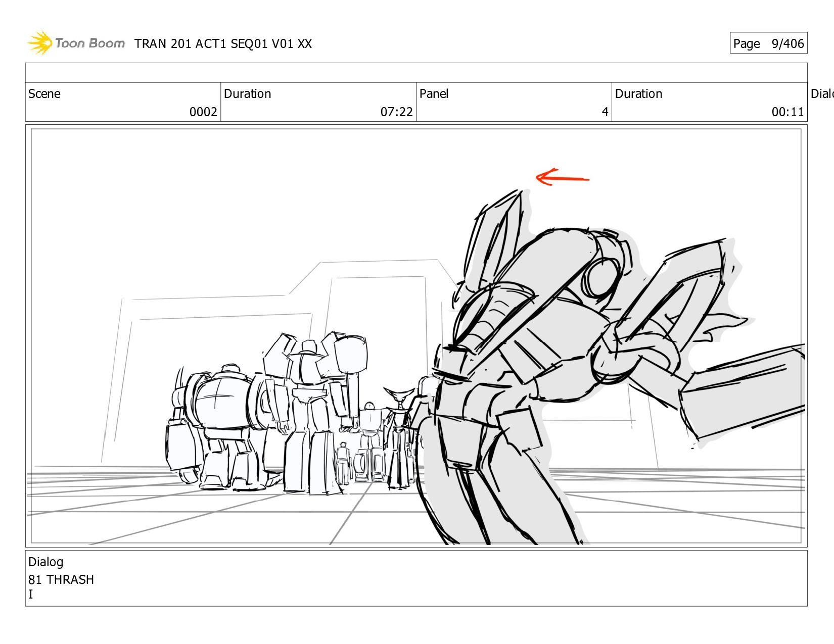The width and height of the screenshot is (834, 644).
Task: Open the storyboard panel sketch of robots
Action: coord(416,336)
